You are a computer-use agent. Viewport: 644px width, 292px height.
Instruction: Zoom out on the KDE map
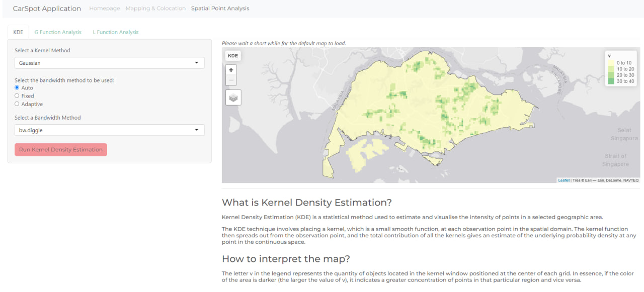pos(231,80)
